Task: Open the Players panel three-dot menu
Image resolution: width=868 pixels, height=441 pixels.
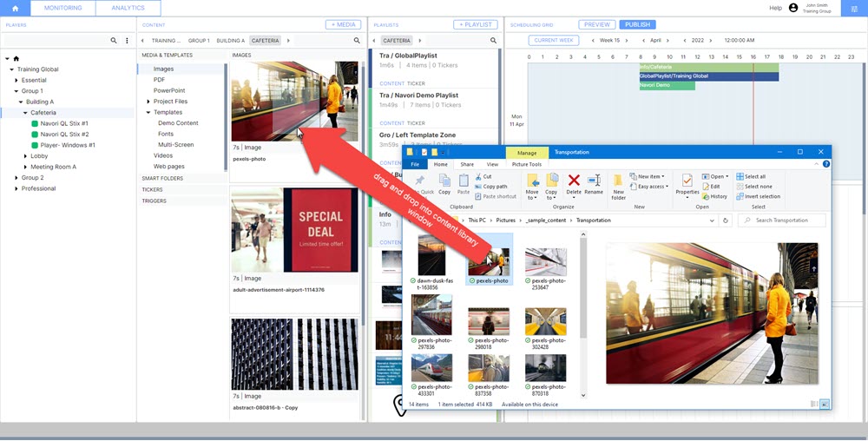Action: point(127,41)
